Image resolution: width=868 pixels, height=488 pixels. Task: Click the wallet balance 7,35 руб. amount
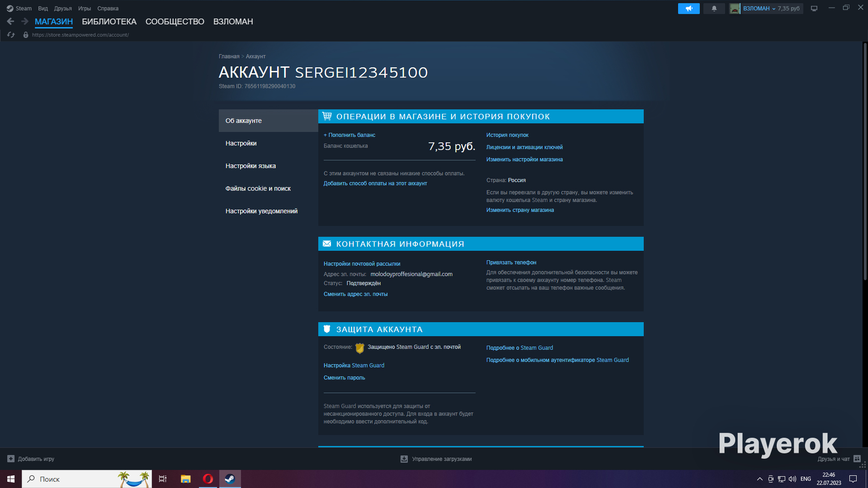point(452,146)
